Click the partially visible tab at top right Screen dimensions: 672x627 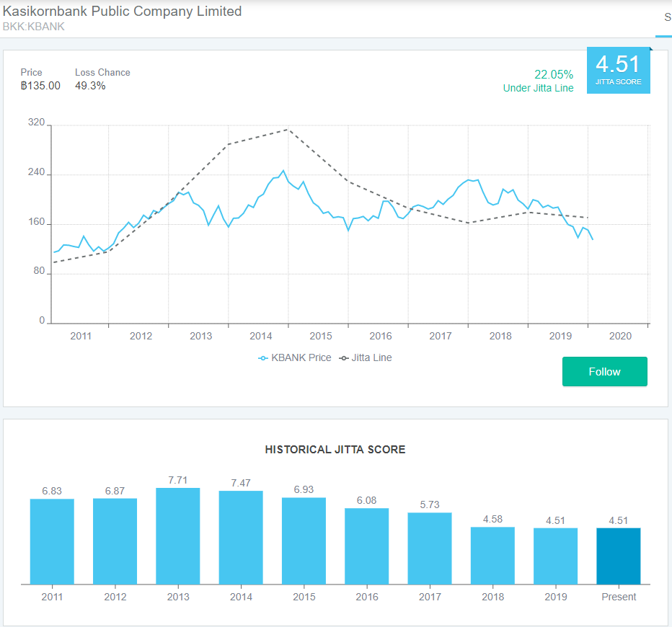click(666, 18)
